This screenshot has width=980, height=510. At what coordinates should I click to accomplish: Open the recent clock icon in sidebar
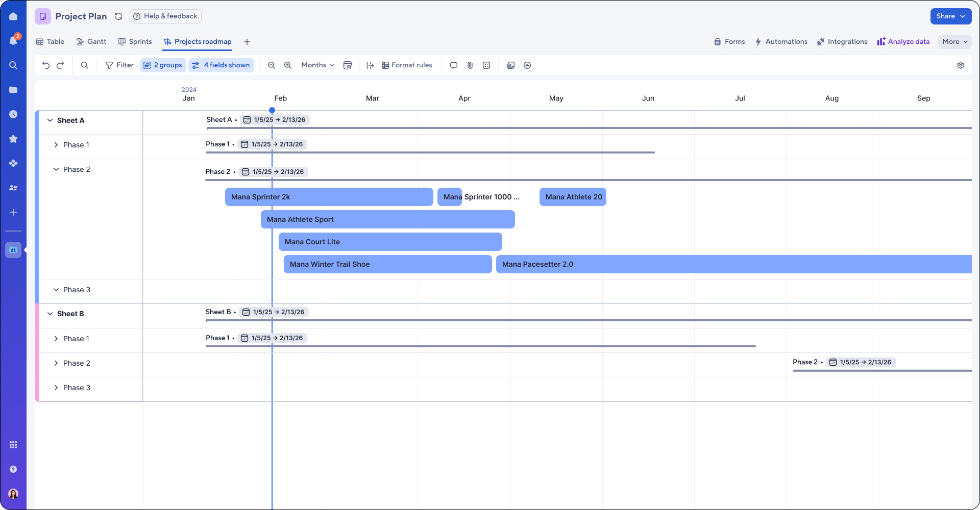[x=13, y=114]
